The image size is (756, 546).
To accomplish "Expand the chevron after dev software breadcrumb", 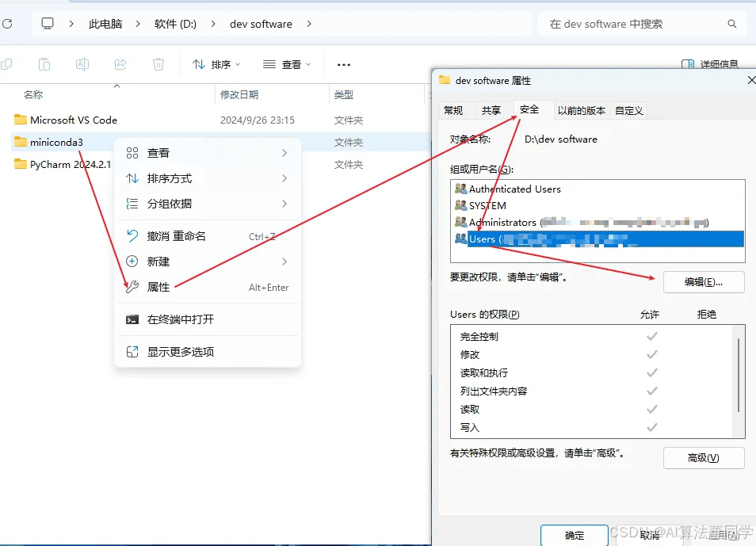I will (309, 24).
